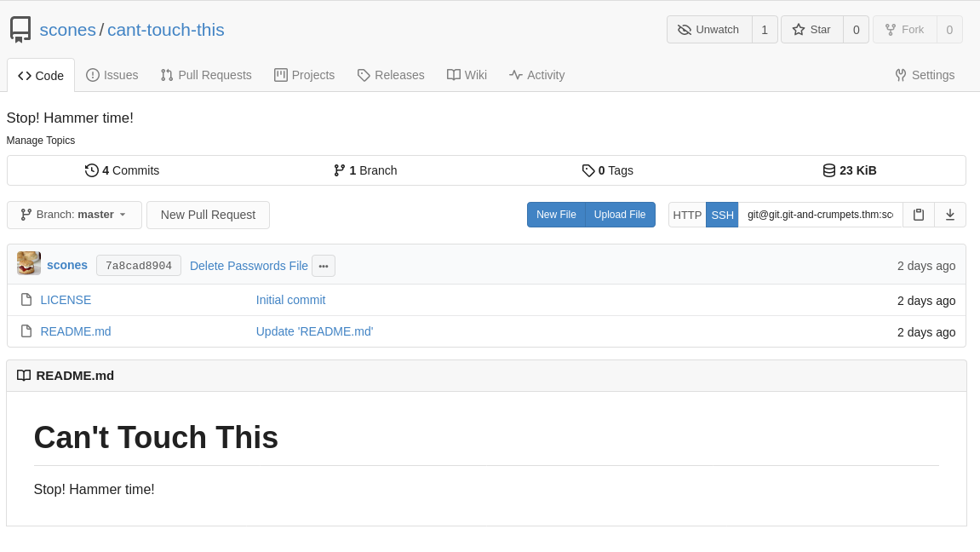The image size is (980, 552).
Task: Click the branch icon next to '1 Branch'
Action: pos(339,170)
